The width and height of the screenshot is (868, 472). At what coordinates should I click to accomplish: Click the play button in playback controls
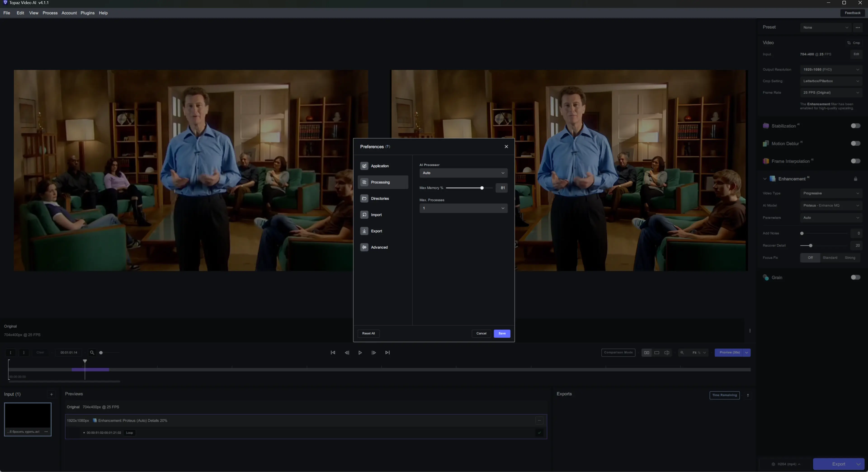pyautogui.click(x=360, y=353)
